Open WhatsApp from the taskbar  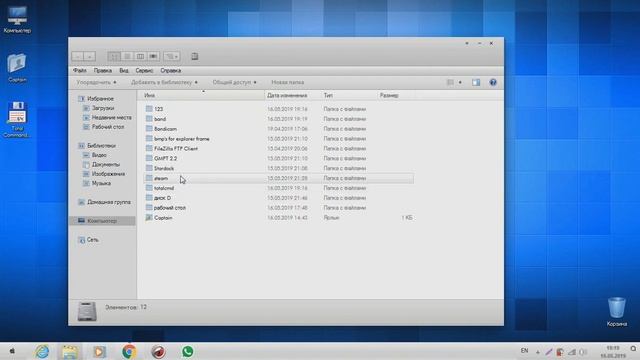click(187, 351)
